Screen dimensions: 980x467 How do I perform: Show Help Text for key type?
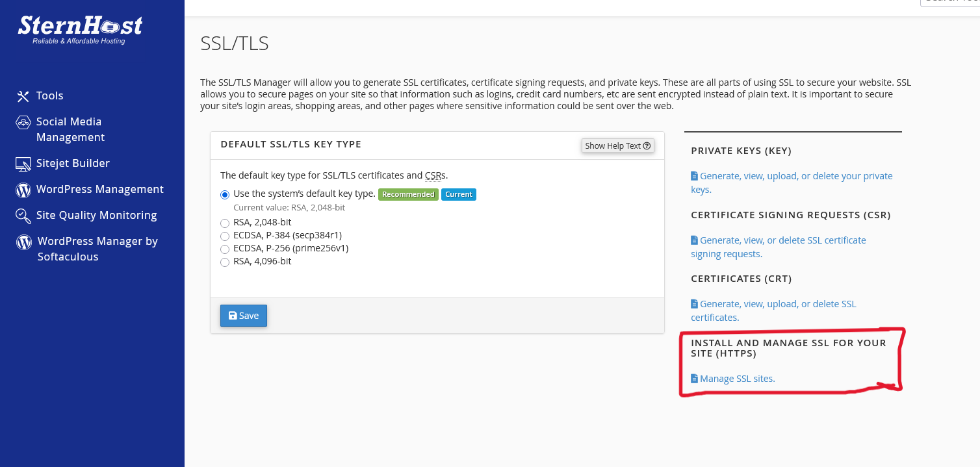[x=617, y=146]
